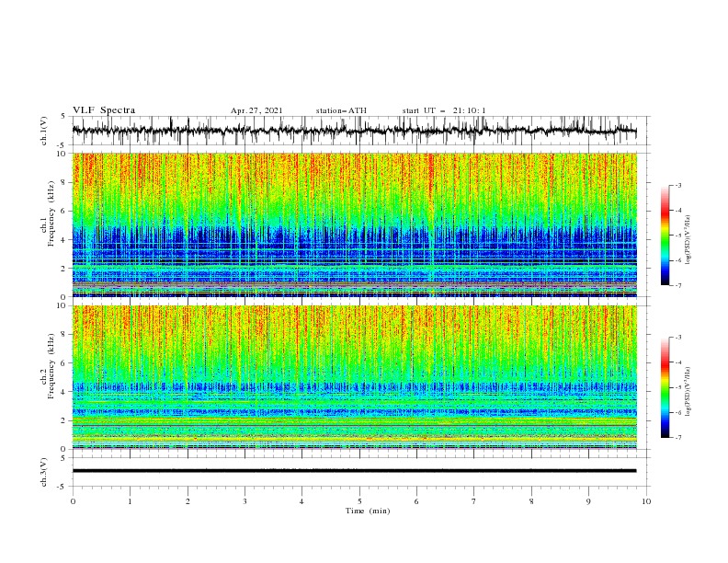
Task: Click the 'start UT = 21:10:1' text
Action: (x=444, y=110)
